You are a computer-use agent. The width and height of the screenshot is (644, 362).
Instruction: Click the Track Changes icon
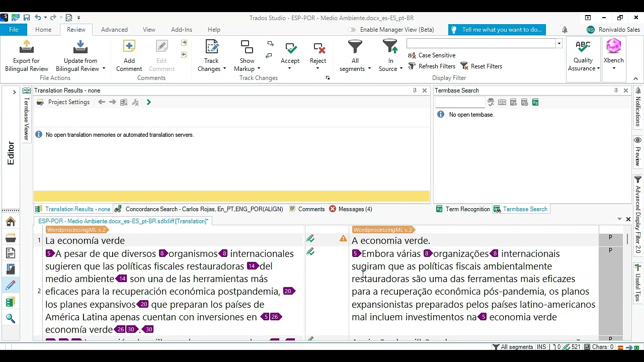pyautogui.click(x=212, y=47)
